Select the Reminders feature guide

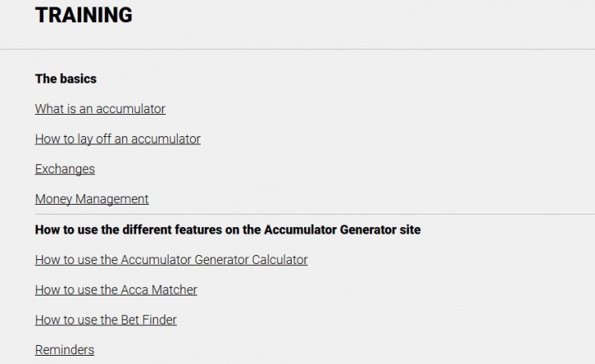(x=64, y=350)
